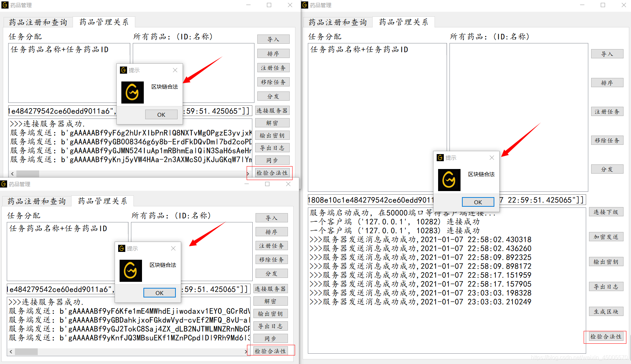Click 连接下级 button in right window

(x=606, y=212)
